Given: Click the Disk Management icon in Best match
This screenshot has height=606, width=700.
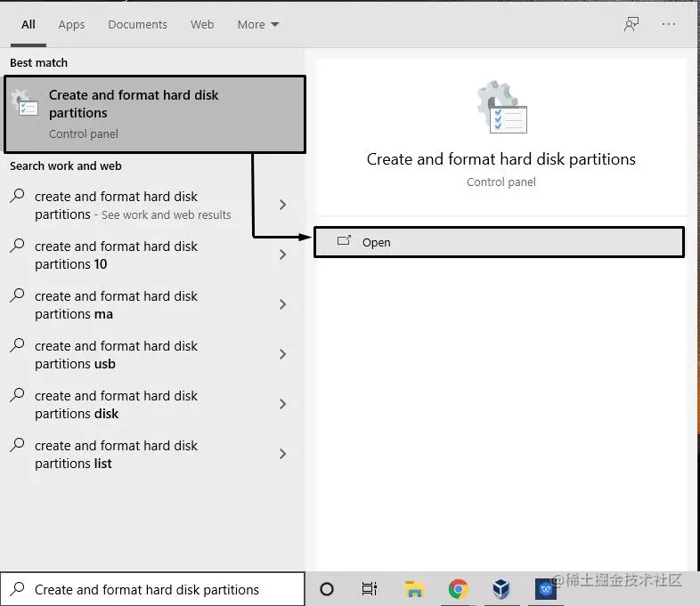Looking at the screenshot, I should pos(25,103).
